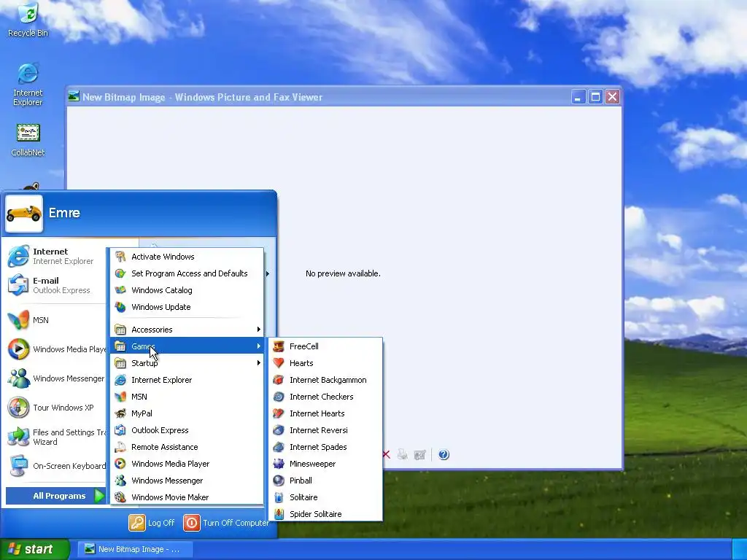Open pinned Internet Explorer in Start menu
The height and width of the screenshot is (560, 747).
pos(55,256)
